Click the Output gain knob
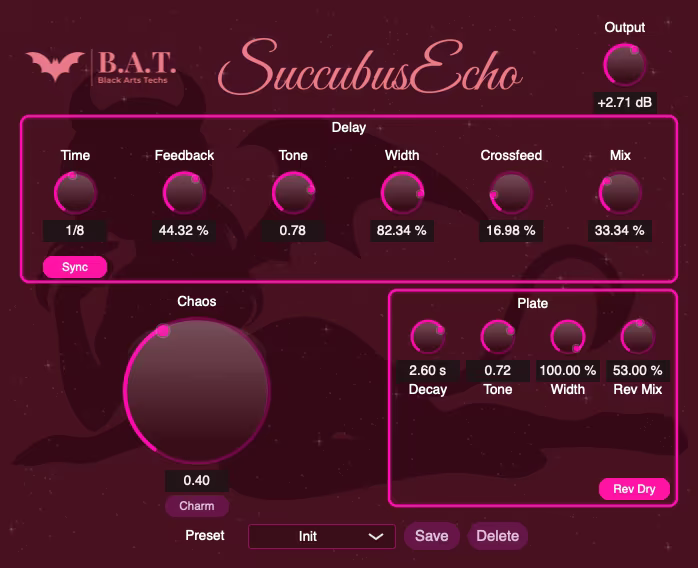698x568 pixels. (625, 65)
